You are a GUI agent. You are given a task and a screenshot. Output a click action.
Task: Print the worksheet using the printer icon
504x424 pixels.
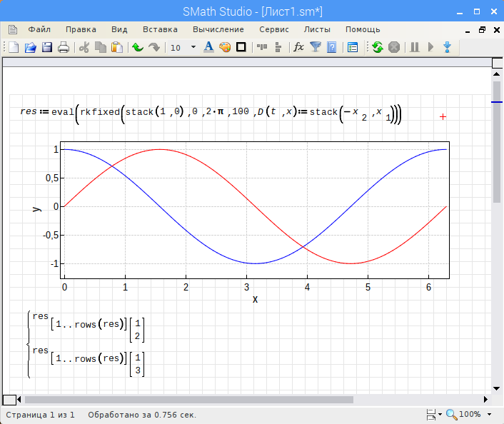pos(64,47)
